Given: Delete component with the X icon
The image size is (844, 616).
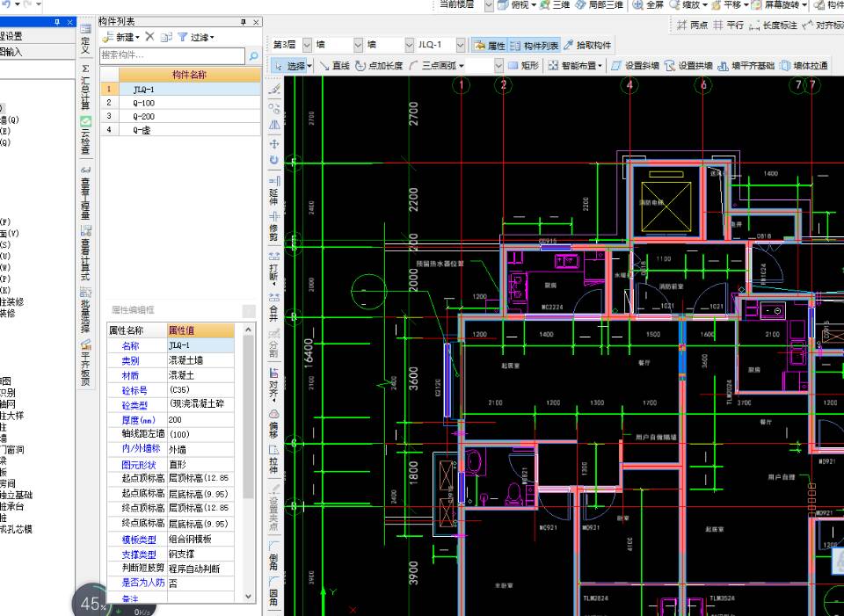Looking at the screenshot, I should tap(149, 37).
